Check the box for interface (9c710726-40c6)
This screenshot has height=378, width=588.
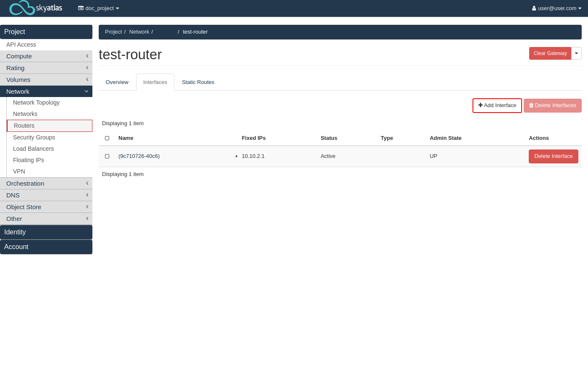point(107,156)
